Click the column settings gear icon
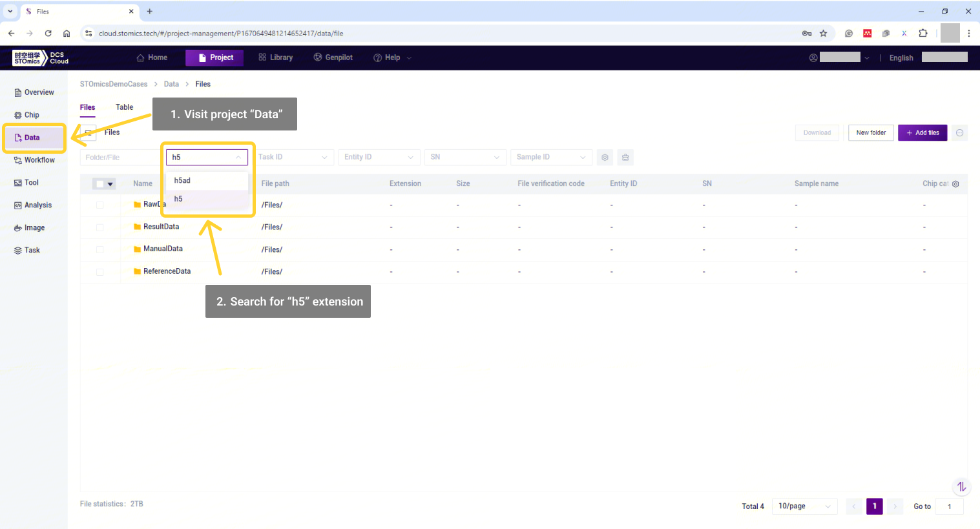 [x=955, y=184]
